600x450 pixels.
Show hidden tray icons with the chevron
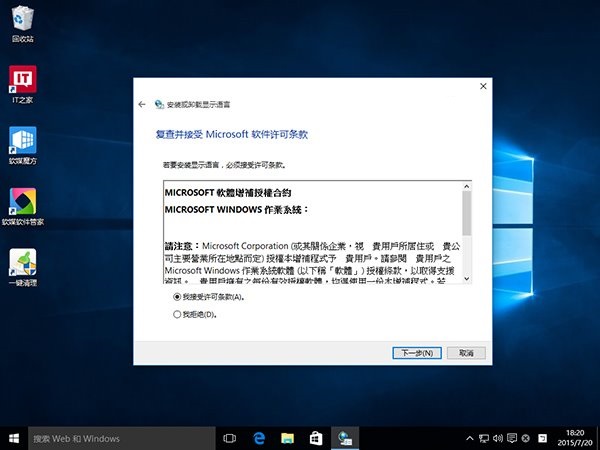[470, 439]
